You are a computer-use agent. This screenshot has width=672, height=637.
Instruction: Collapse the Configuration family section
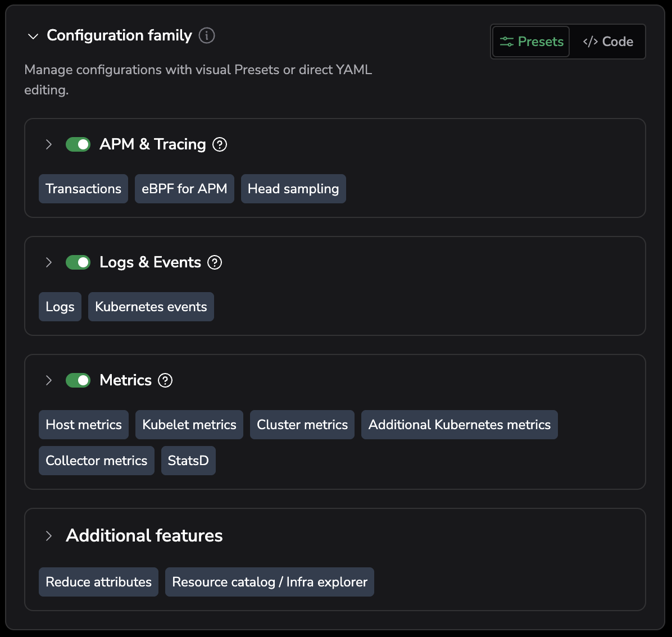[x=33, y=36]
